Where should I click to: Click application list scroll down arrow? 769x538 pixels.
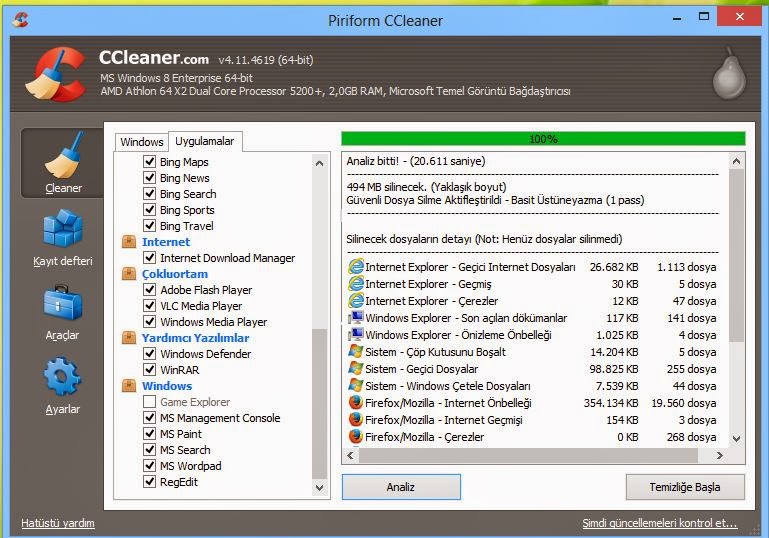pos(319,487)
